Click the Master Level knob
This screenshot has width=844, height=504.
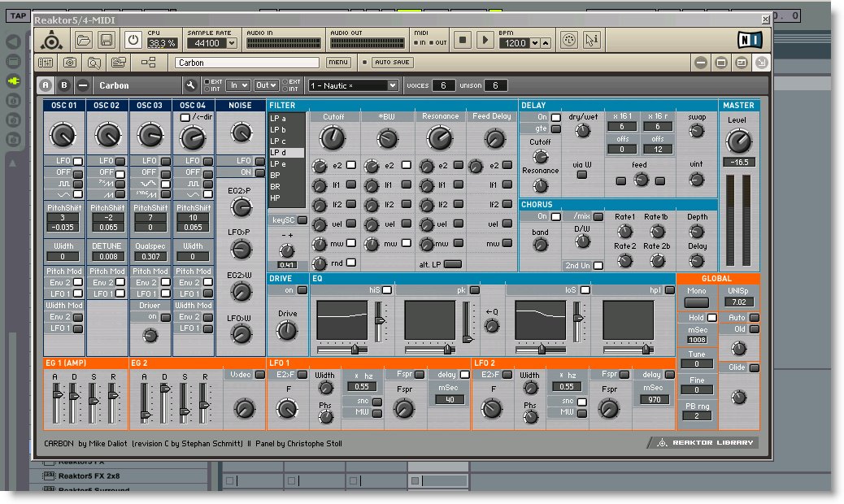[x=738, y=142]
